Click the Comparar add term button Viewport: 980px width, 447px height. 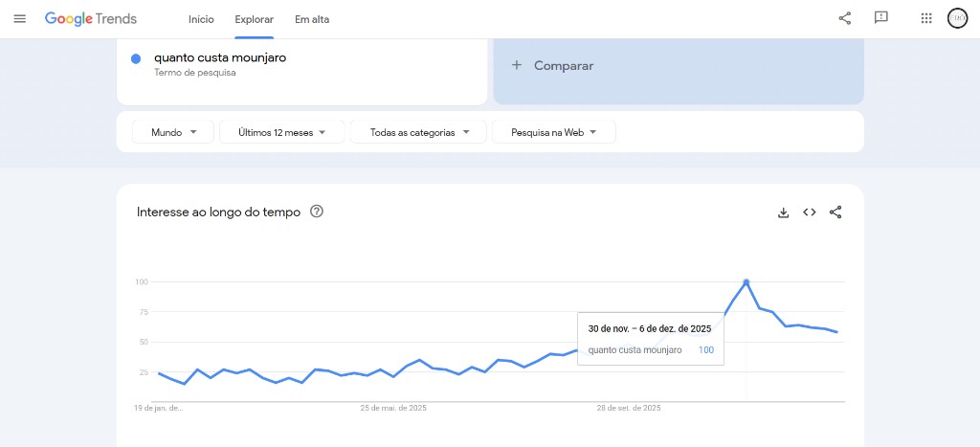pos(553,66)
